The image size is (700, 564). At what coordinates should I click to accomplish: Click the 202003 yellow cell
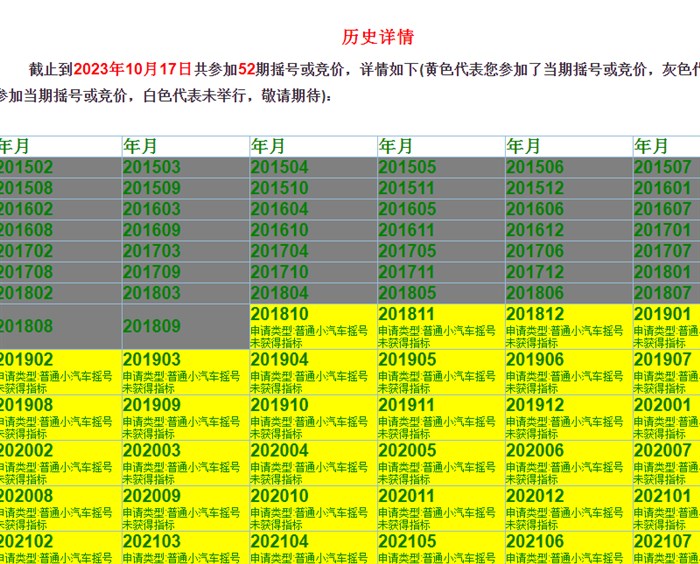pyautogui.click(x=185, y=462)
